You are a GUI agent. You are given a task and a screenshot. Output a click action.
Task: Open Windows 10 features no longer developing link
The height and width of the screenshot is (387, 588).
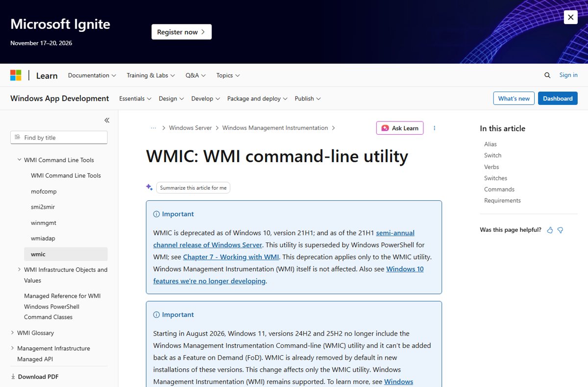coord(289,275)
